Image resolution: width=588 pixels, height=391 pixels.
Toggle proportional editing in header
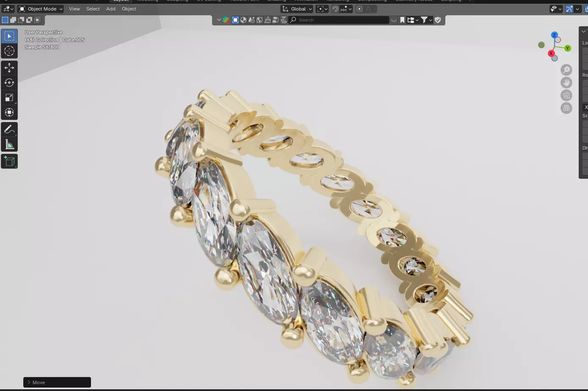pyautogui.click(x=359, y=9)
